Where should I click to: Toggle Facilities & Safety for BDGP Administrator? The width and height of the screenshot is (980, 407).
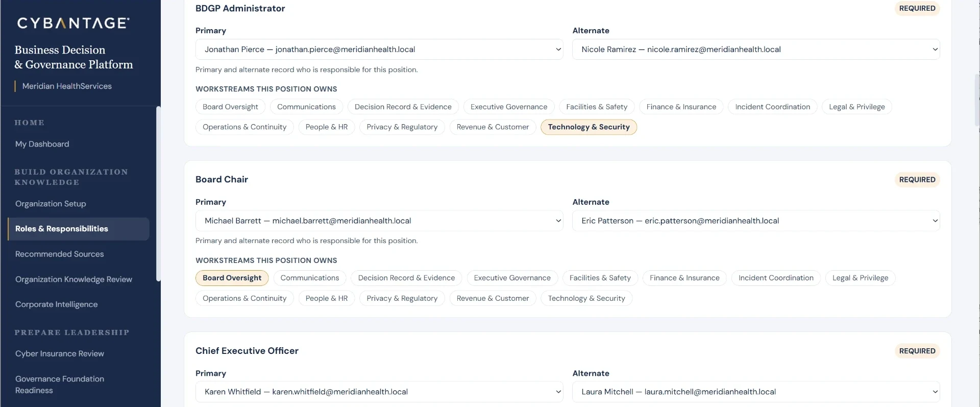(597, 107)
